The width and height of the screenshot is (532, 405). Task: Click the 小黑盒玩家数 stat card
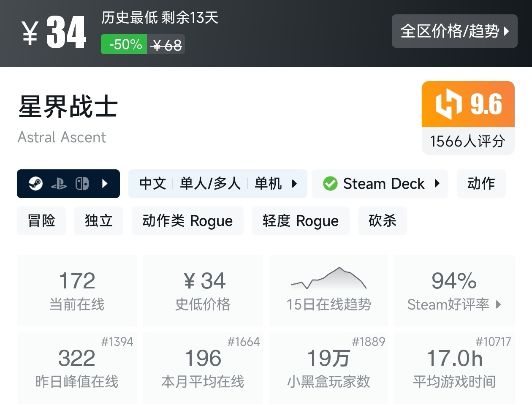tap(328, 367)
